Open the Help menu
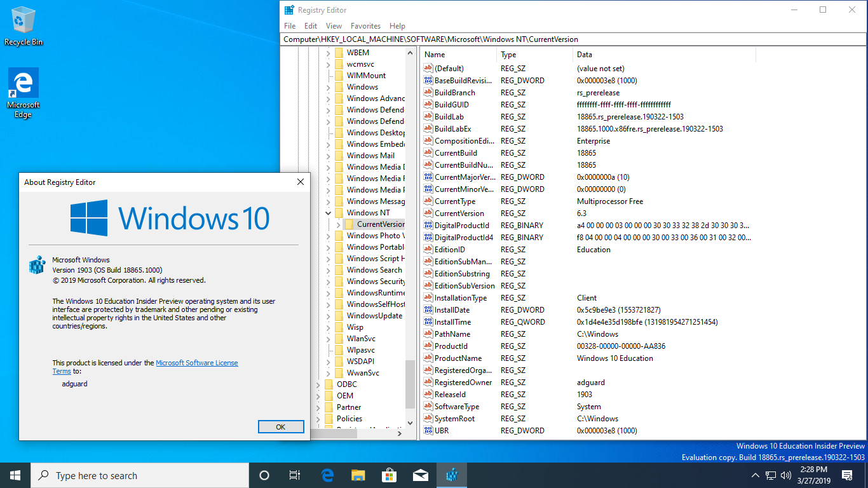The height and width of the screenshot is (488, 868). pos(397,26)
